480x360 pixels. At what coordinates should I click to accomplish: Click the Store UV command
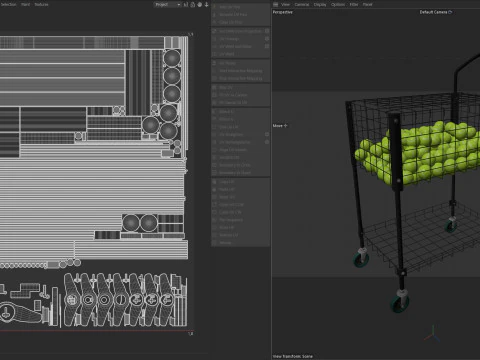click(241, 197)
